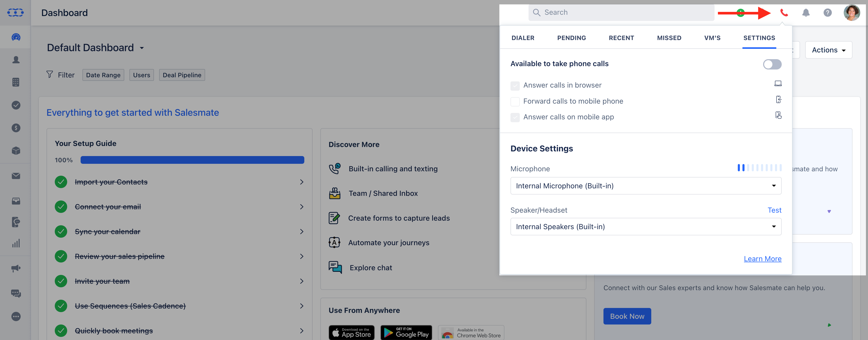
Task: Open Chat bubbles icon in sidebar
Action: point(16,293)
